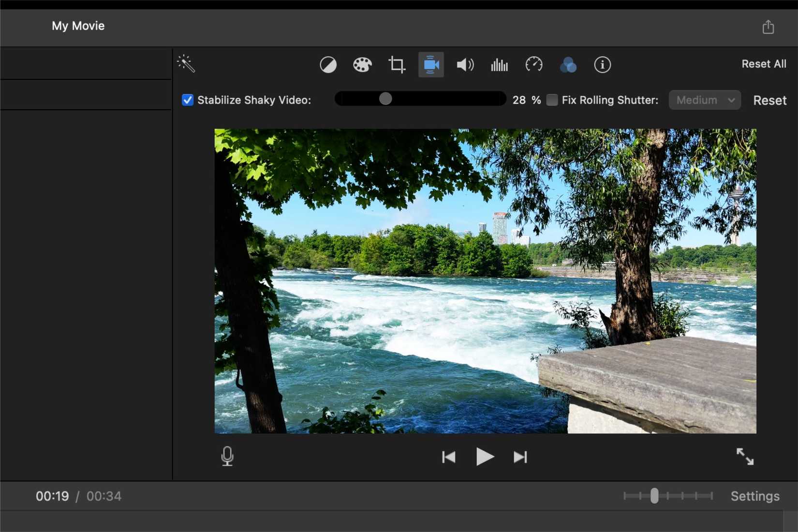Open the Stabilization controls

(x=430, y=64)
